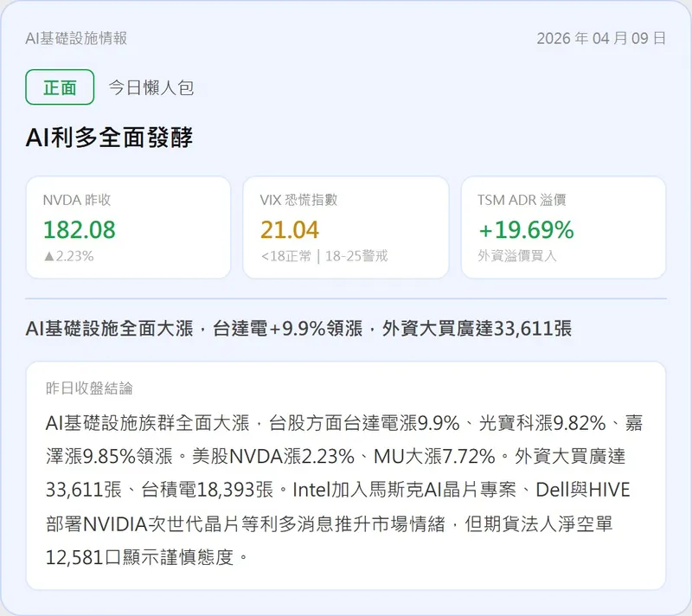Screen dimensions: 692x616
Task: Open the TSM ADR 溢價 card
Action: coord(564,228)
